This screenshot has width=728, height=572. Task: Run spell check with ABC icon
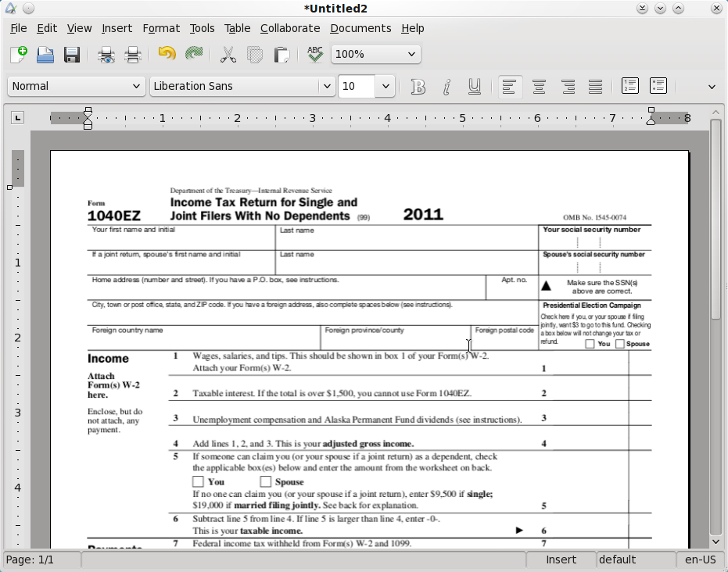coord(315,54)
